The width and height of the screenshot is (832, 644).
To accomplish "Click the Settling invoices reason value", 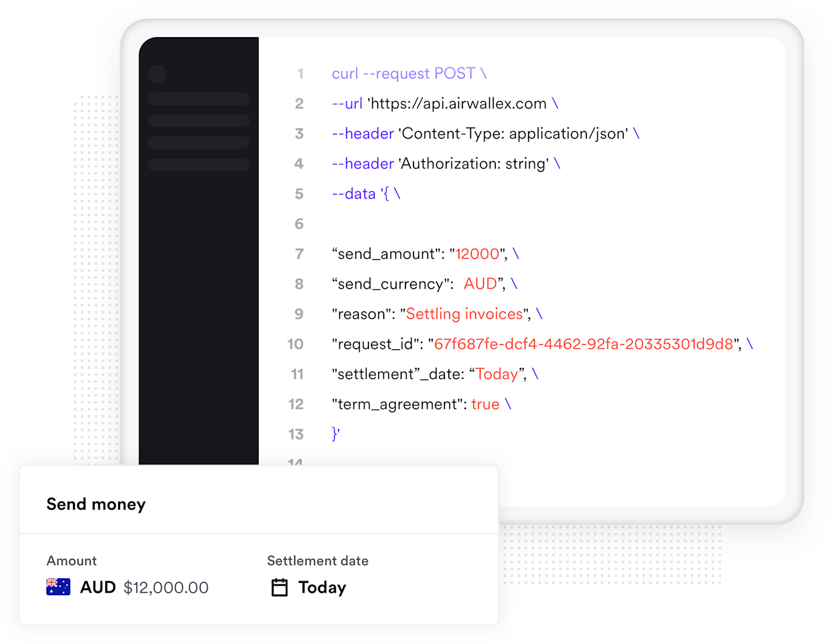I will pyautogui.click(x=465, y=314).
